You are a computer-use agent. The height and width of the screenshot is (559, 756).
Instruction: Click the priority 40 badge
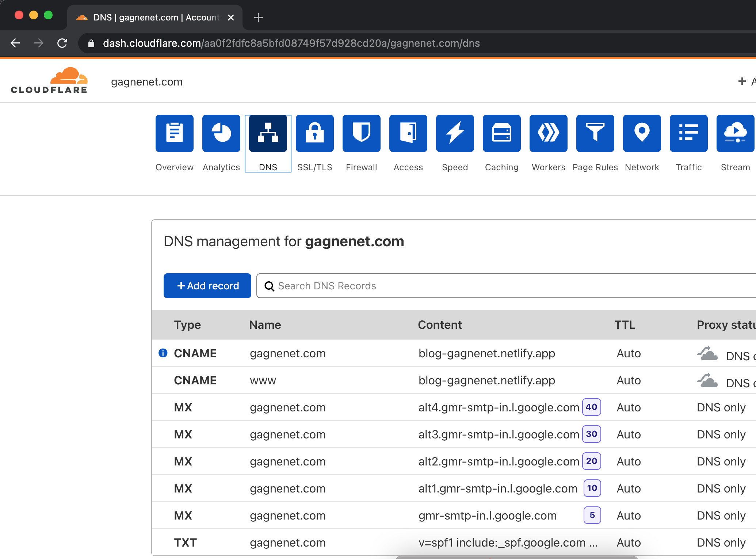pos(592,407)
